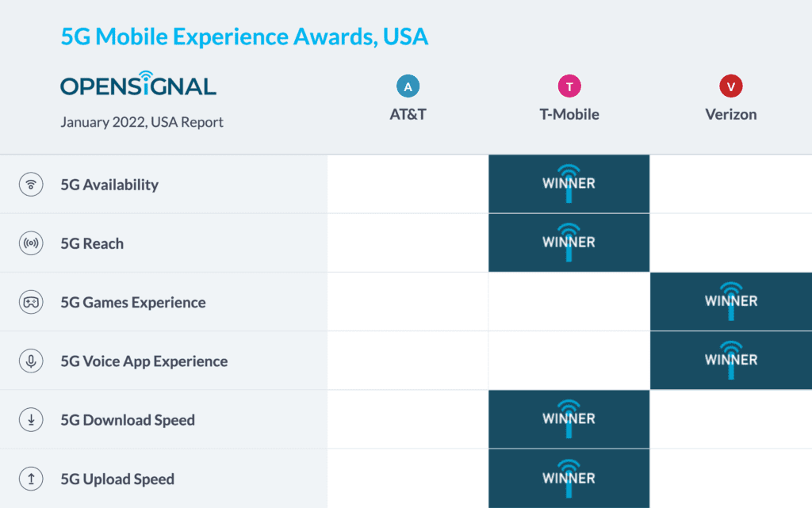This screenshot has width=812, height=508.
Task: Click the Opensignal logo
Action: 138,84
